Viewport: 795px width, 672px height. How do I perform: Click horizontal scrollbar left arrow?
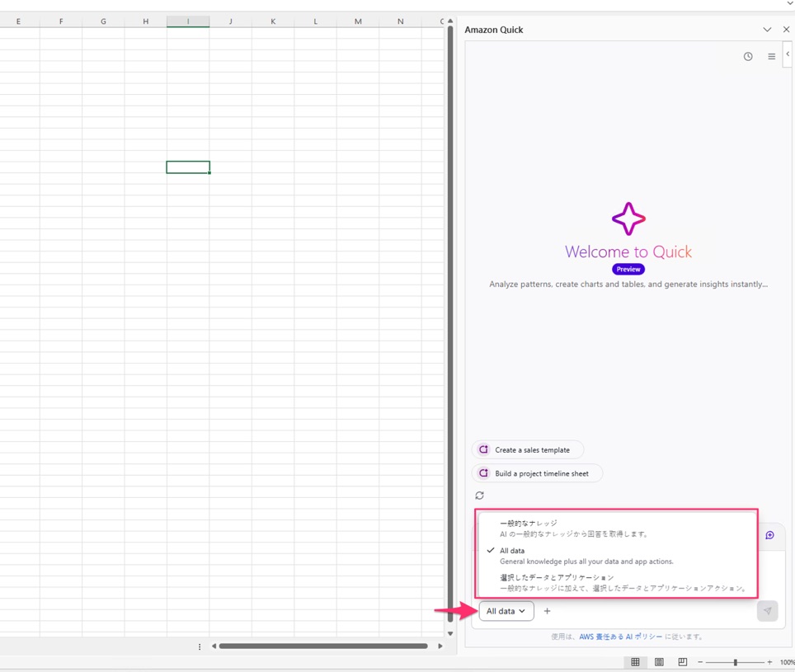(214, 646)
